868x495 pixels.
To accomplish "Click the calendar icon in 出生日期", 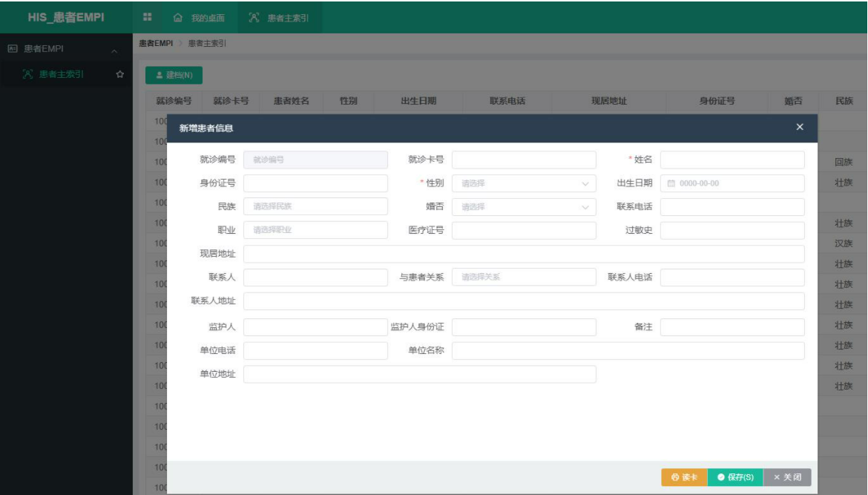I will pyautogui.click(x=671, y=183).
